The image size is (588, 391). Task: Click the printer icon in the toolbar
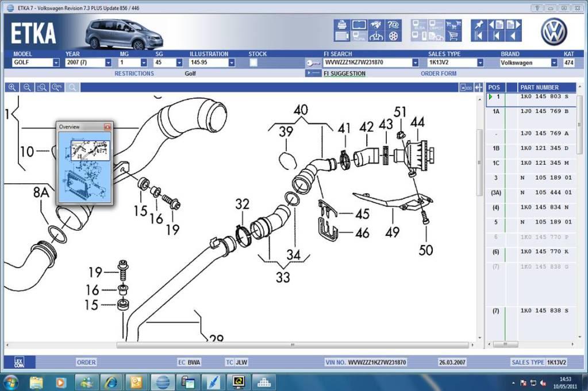(x=341, y=25)
